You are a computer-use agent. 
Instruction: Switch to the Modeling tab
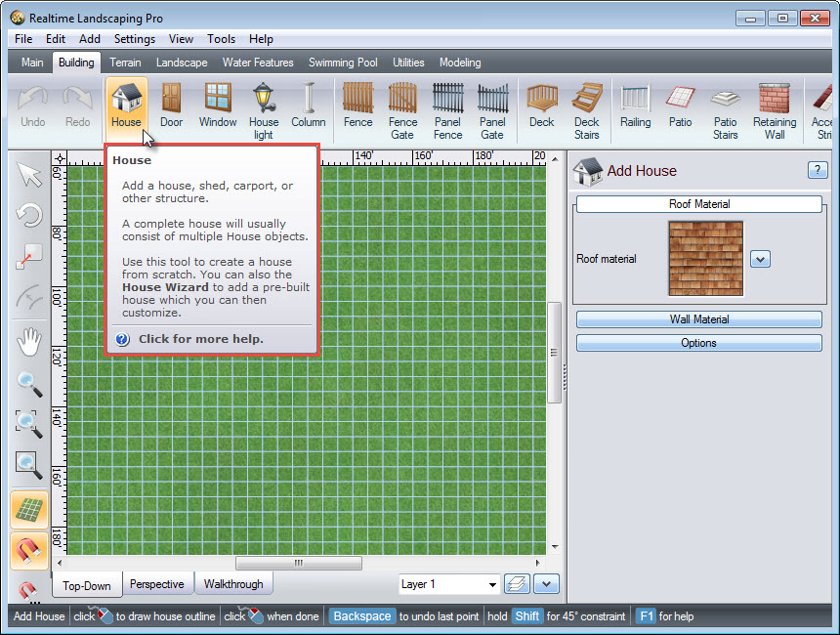460,63
